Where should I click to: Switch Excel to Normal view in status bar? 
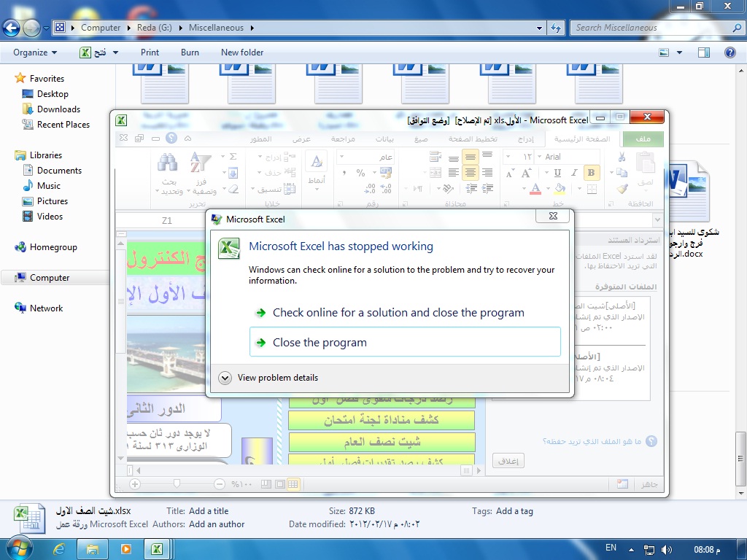293,484
